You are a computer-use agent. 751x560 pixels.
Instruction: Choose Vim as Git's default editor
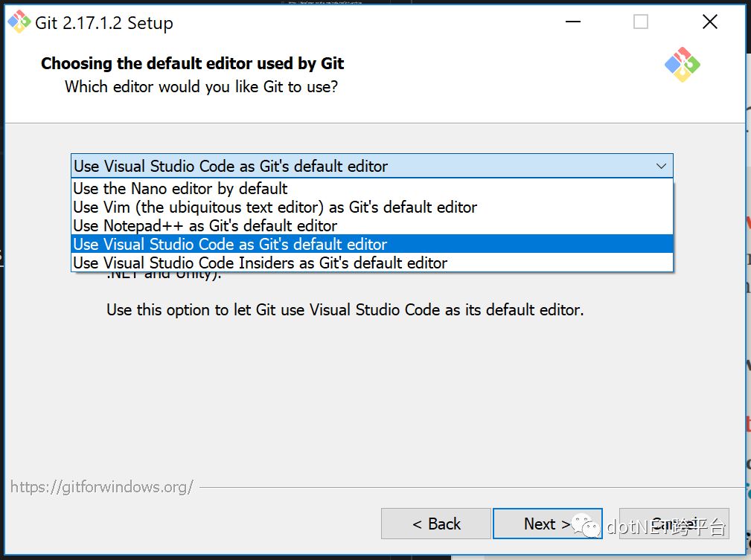click(371, 207)
